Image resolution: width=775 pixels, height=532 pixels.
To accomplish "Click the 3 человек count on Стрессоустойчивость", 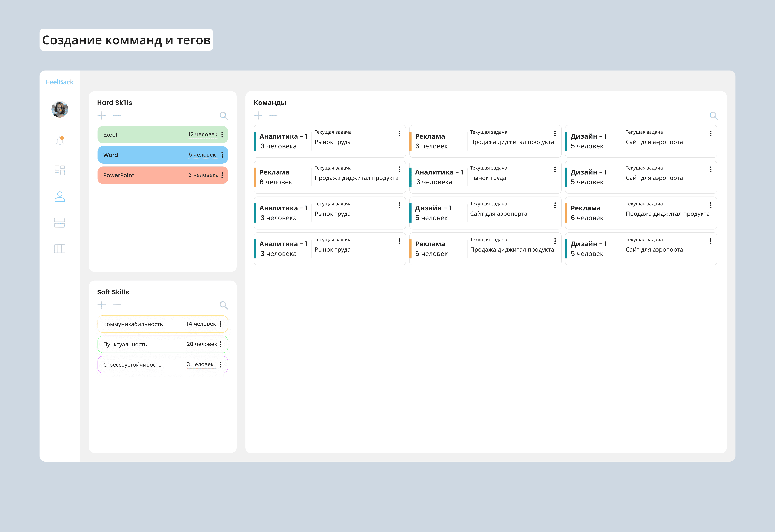I will pos(200,364).
